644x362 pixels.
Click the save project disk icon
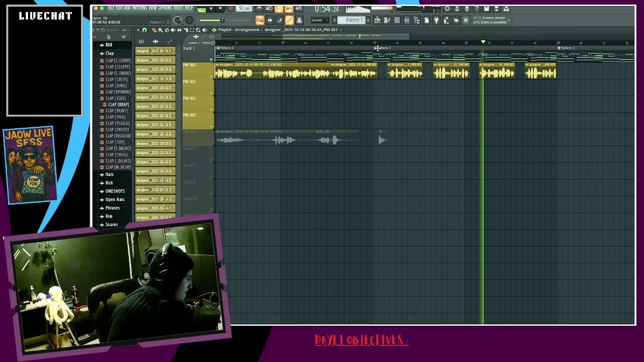click(x=487, y=9)
